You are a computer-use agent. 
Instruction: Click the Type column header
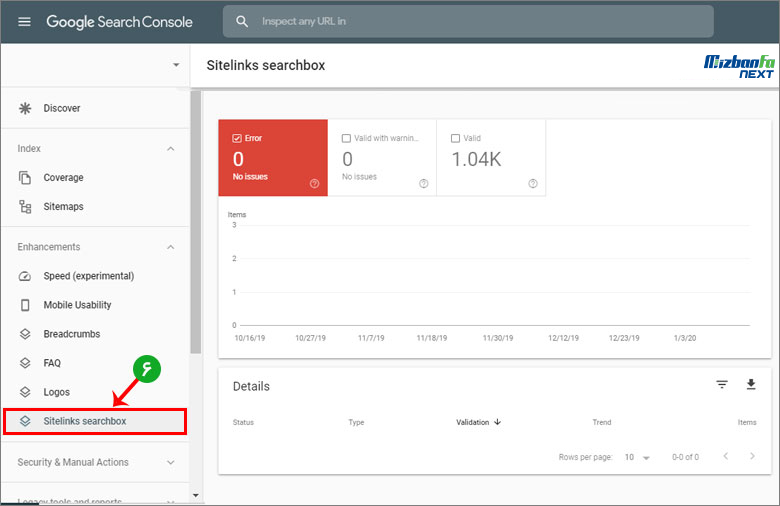coord(356,422)
